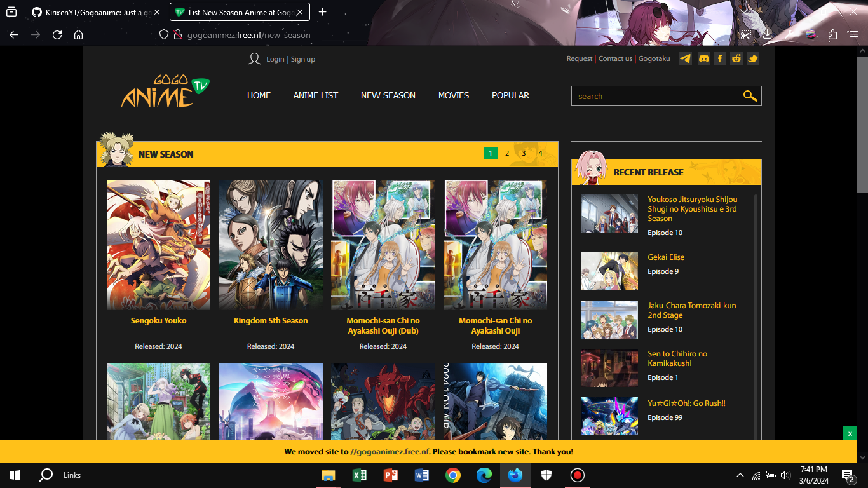
Task: Click the Sign up link
Action: point(303,59)
